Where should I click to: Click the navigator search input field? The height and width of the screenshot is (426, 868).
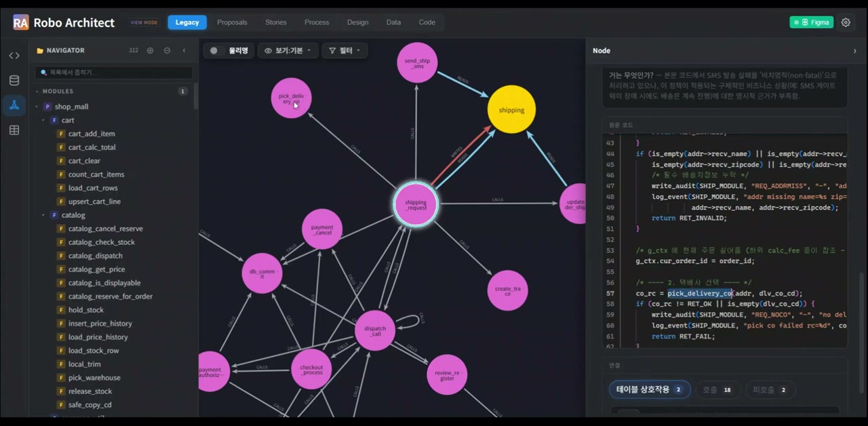coord(114,72)
